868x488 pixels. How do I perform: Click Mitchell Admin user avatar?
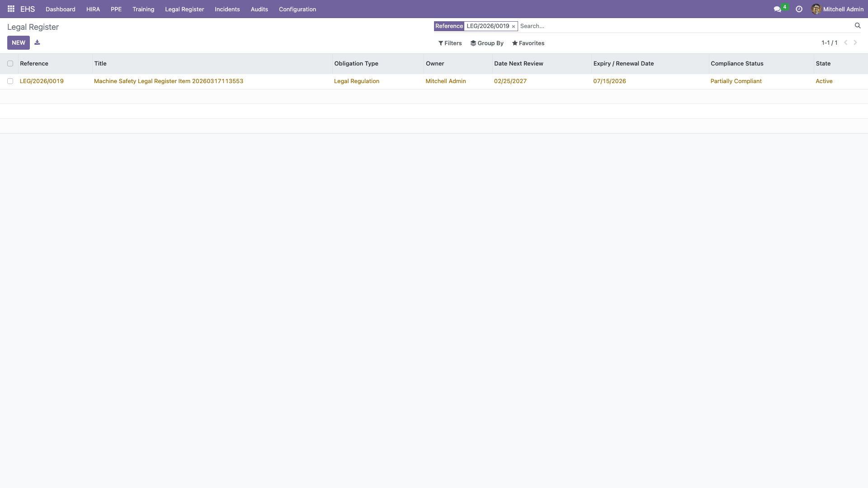click(x=816, y=9)
